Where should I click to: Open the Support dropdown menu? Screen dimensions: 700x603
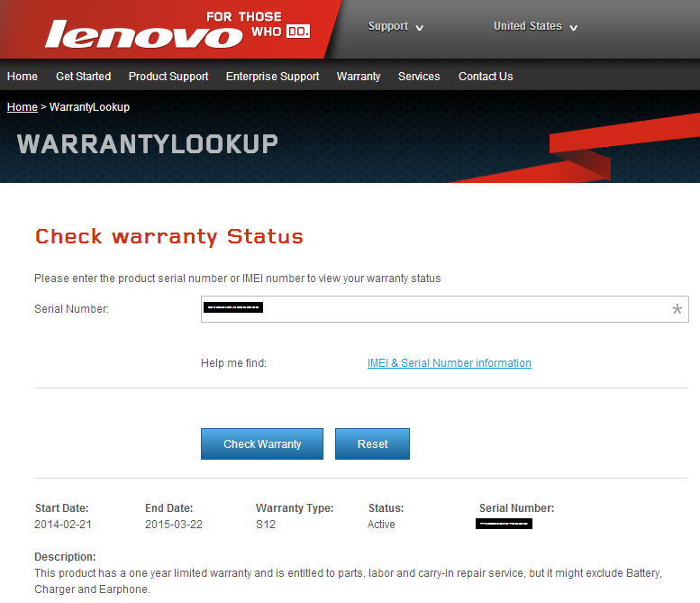(395, 26)
